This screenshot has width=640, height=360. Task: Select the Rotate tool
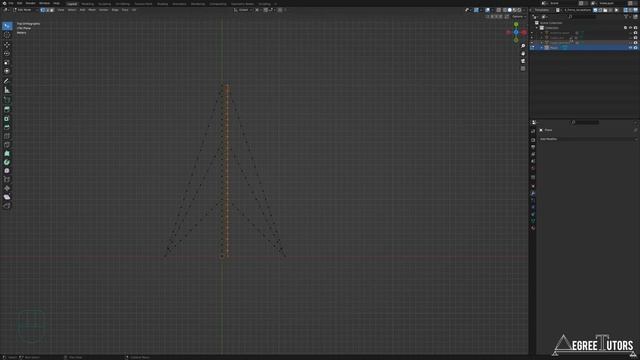click(x=7, y=53)
